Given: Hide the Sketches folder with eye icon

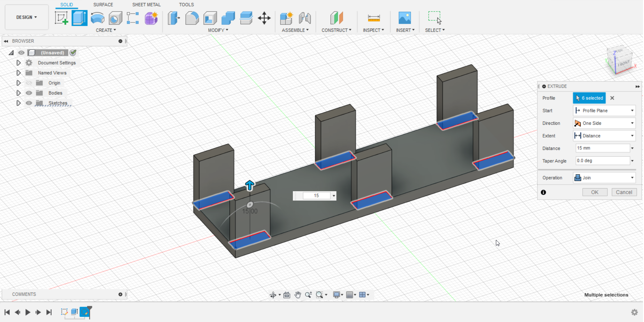Looking at the screenshot, I should click(29, 103).
